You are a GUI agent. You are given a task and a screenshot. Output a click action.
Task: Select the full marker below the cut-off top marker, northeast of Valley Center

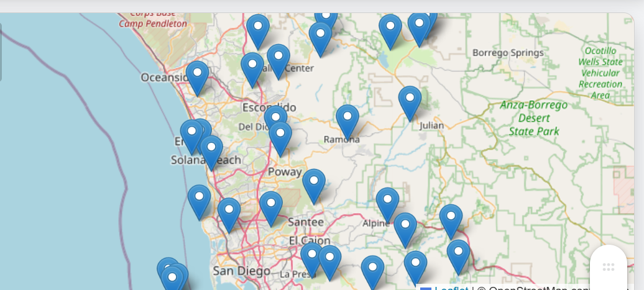[320, 39]
